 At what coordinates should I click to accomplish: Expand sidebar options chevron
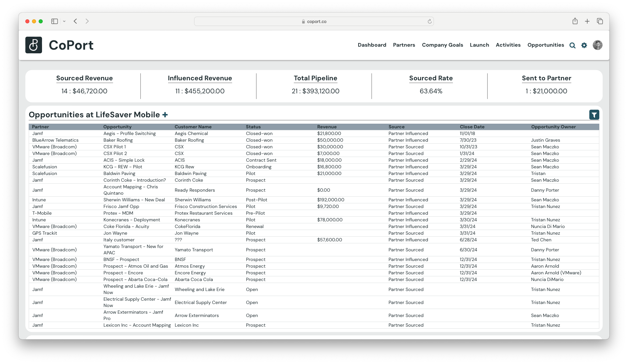(64, 21)
